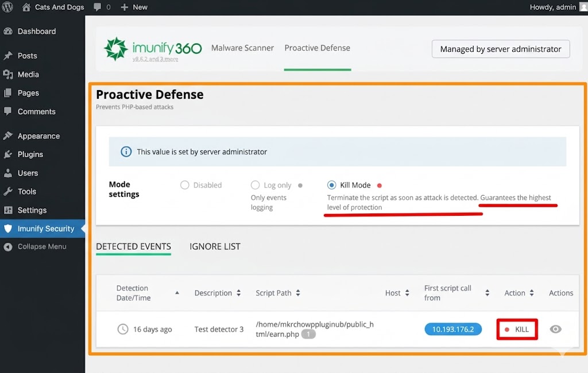The height and width of the screenshot is (373, 588).
Task: Sort First script call from column
Action: tap(487, 293)
